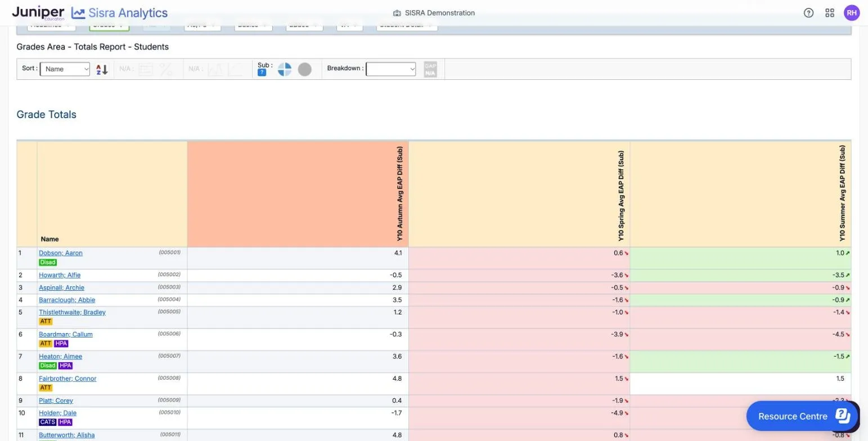This screenshot has width=868, height=441.
Task: Click the ATT tag under Thistlethwaite; Bradley
Action: point(46,321)
